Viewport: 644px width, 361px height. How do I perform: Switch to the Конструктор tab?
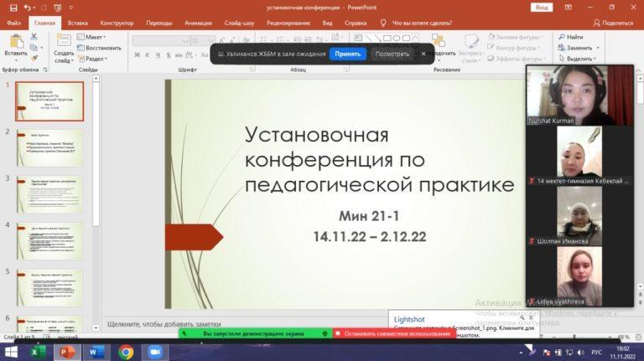117,23
